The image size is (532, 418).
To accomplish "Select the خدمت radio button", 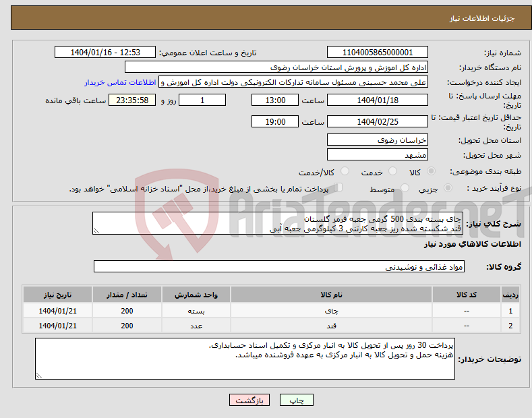I will click(392, 171).
